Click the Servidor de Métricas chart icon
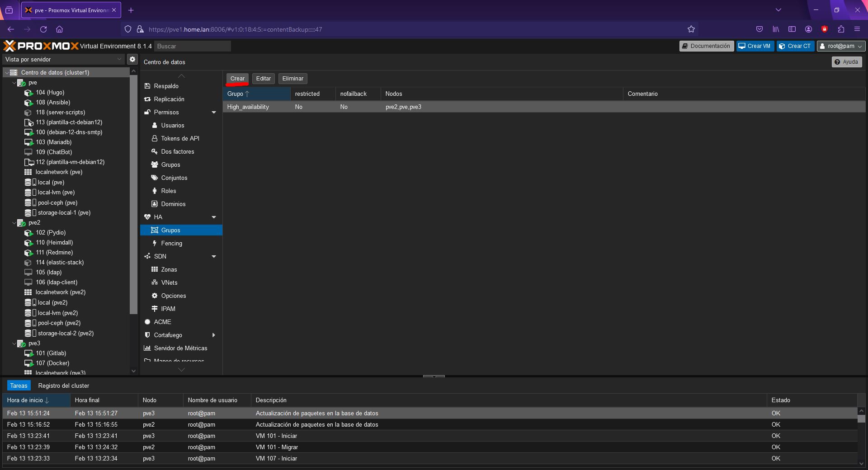Image resolution: width=868 pixels, height=470 pixels. click(147, 348)
